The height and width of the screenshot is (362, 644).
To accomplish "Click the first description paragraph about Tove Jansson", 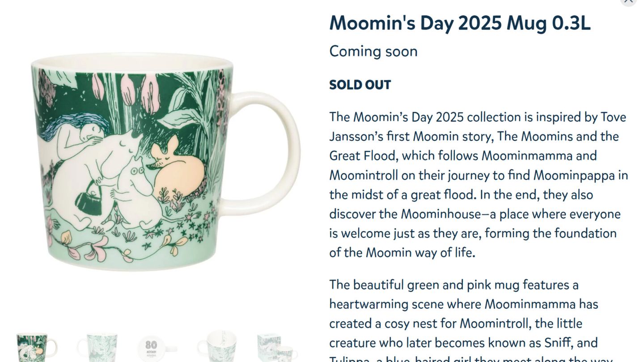I will [479, 185].
